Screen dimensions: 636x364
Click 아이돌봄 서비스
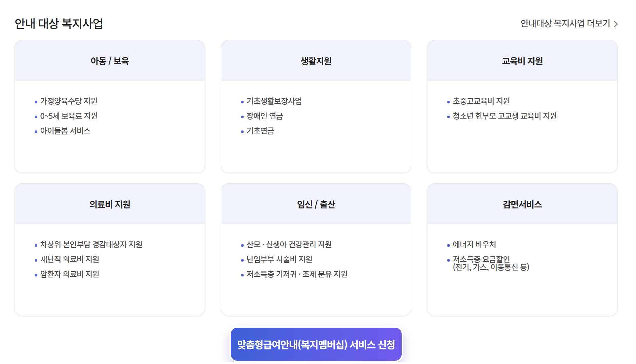65,131
